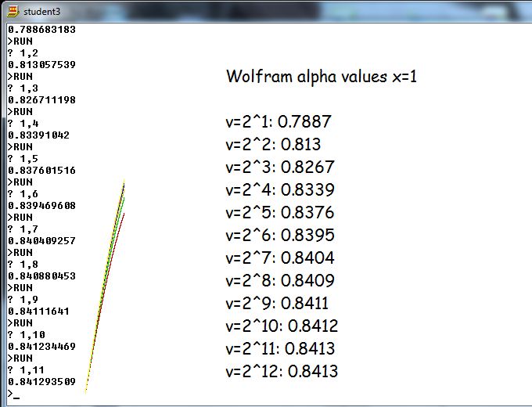This screenshot has height=407, width=532.
Task: Click the 'v=2^3: 0.8267' line
Action: pyautogui.click(x=280, y=167)
